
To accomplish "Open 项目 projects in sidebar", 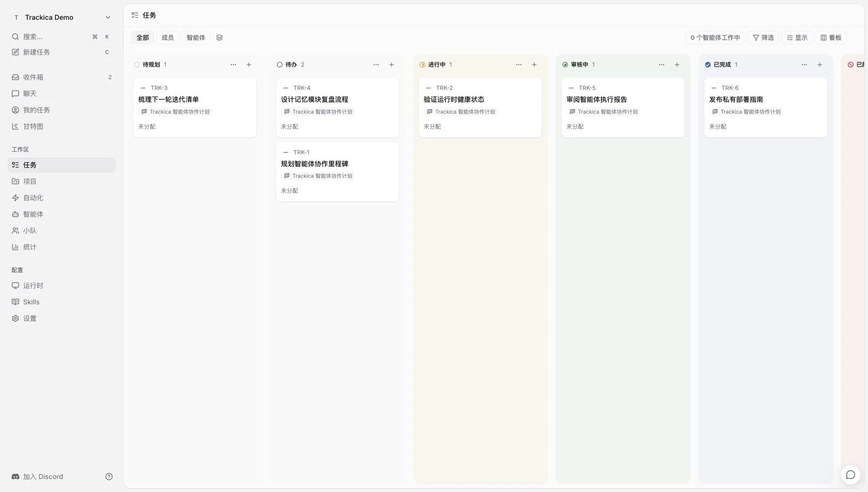I will [x=62, y=181].
